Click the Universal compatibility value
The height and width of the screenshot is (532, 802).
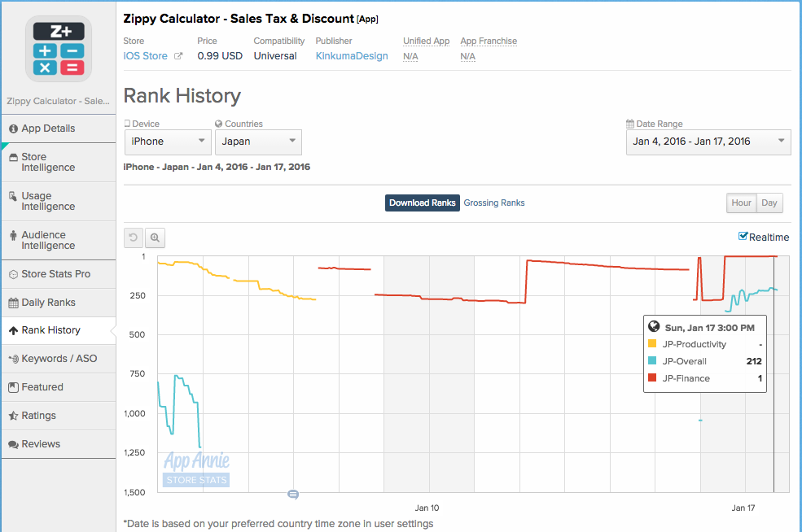point(275,56)
